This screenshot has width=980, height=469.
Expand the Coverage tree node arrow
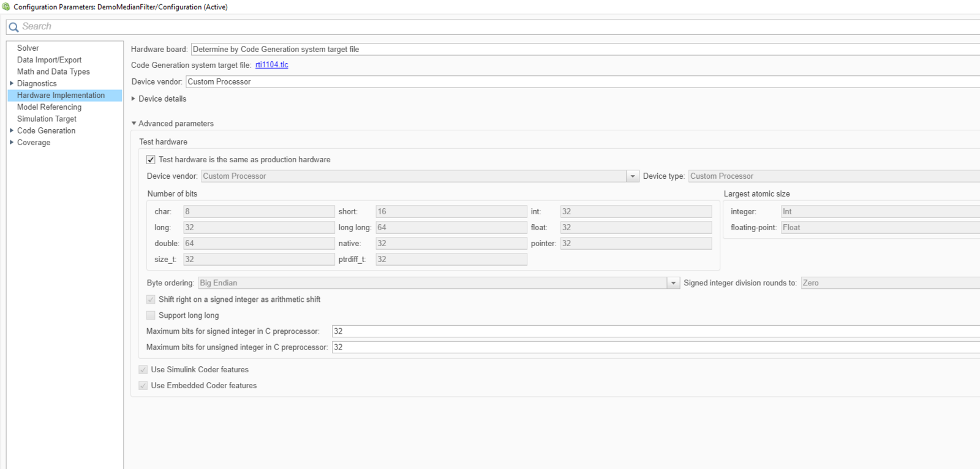coord(12,142)
